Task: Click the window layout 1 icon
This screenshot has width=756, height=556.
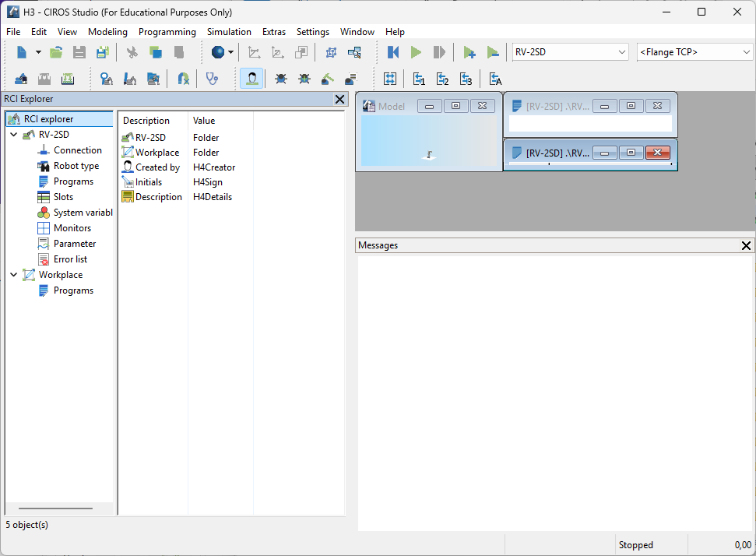Action: (x=419, y=79)
